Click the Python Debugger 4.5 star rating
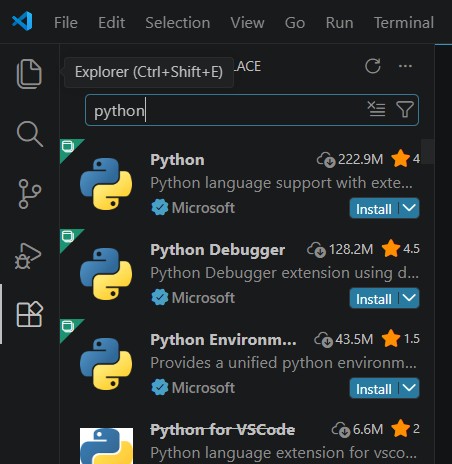The image size is (452, 464). [401, 249]
